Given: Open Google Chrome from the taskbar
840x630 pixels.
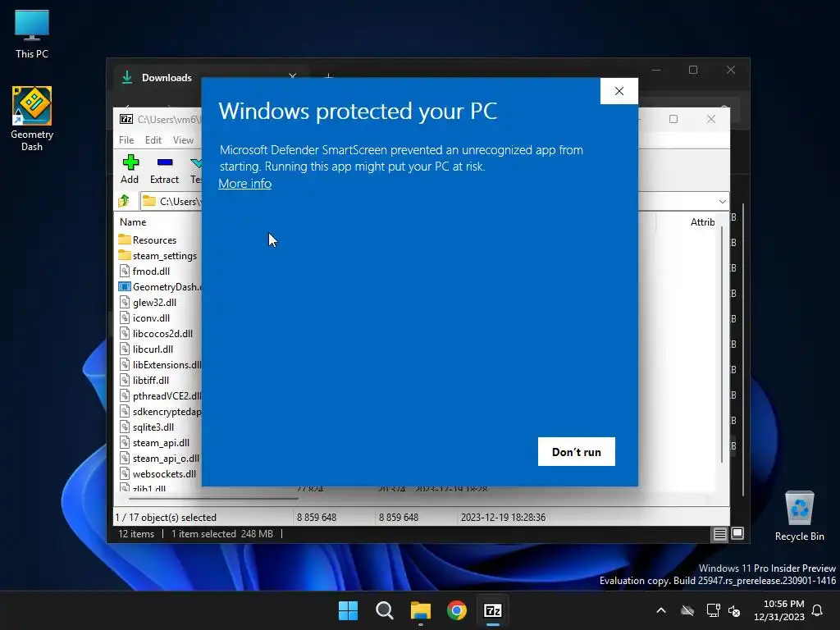Looking at the screenshot, I should click(x=457, y=610).
